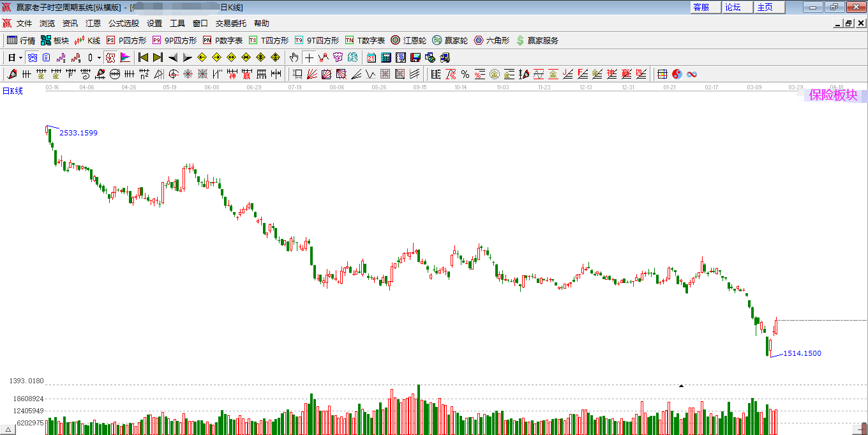Open the 江恩轮 (Gann wheel) tool
Viewport: 868px width, 435px height.
(x=408, y=40)
